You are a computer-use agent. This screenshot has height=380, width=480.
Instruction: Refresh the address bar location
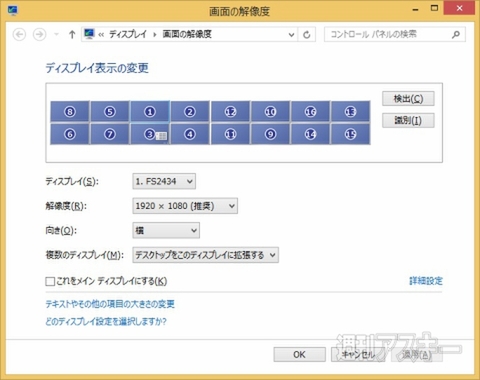307,34
